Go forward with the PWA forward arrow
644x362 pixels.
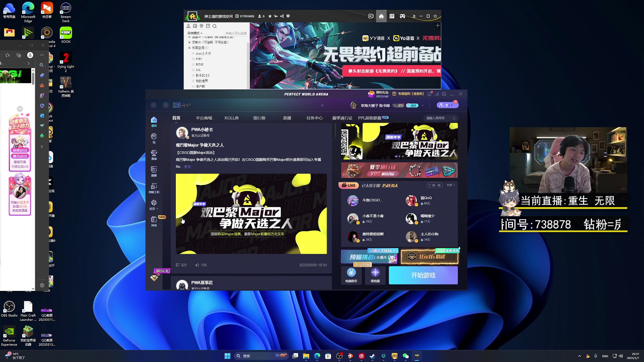[166, 105]
